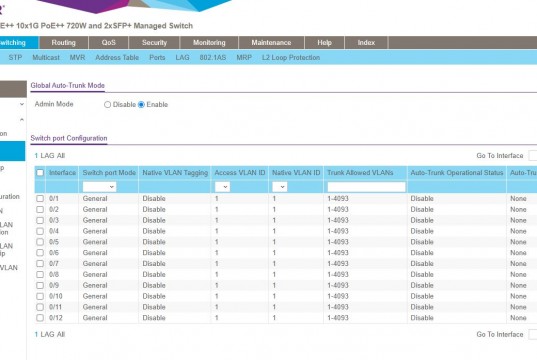
Task: Click the None cell in row 0/9
Action: pos(518,285)
